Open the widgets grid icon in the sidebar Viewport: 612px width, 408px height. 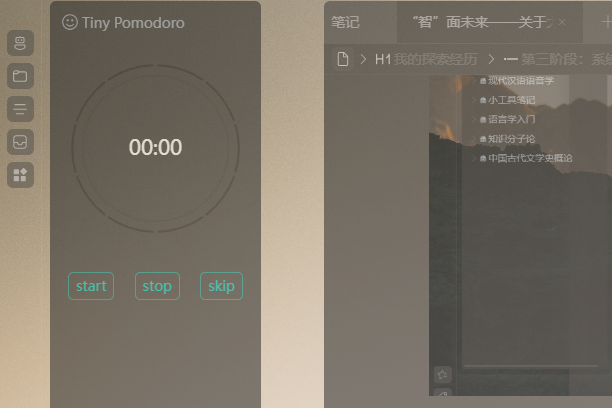click(20, 175)
